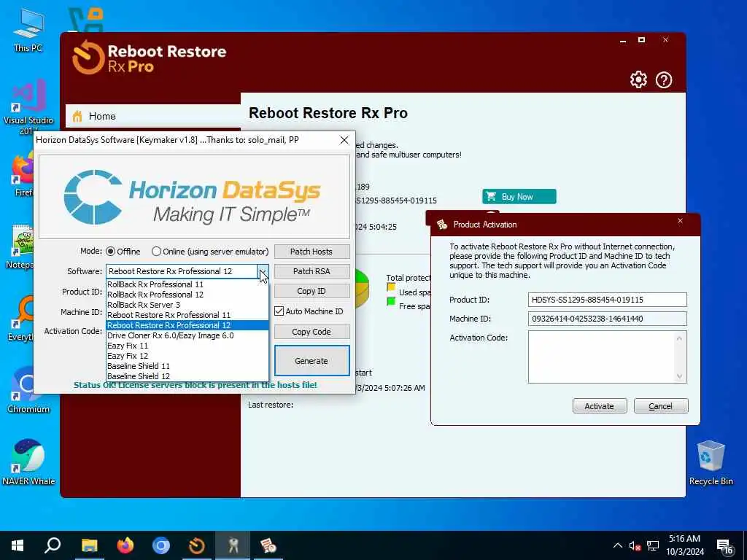Choose Baseline Shield 12
The image size is (747, 560).
click(187, 376)
